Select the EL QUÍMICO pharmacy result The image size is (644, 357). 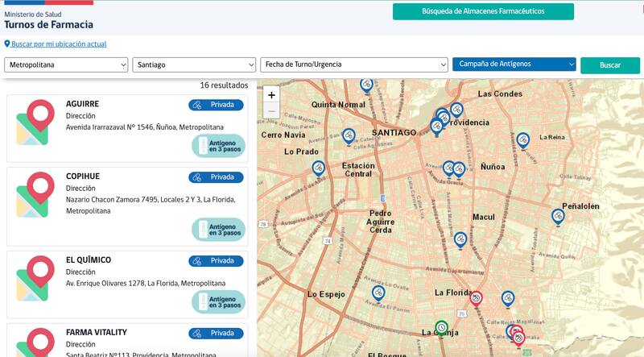89,260
